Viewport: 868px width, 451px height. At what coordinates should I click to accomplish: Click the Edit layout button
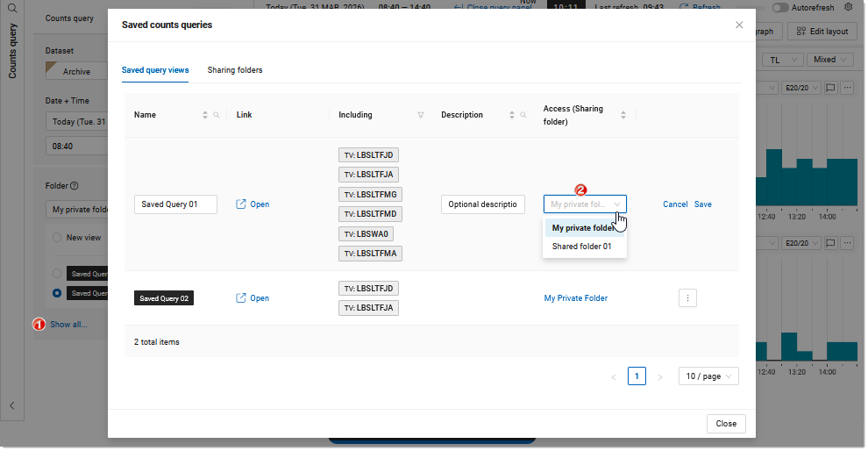(x=822, y=31)
